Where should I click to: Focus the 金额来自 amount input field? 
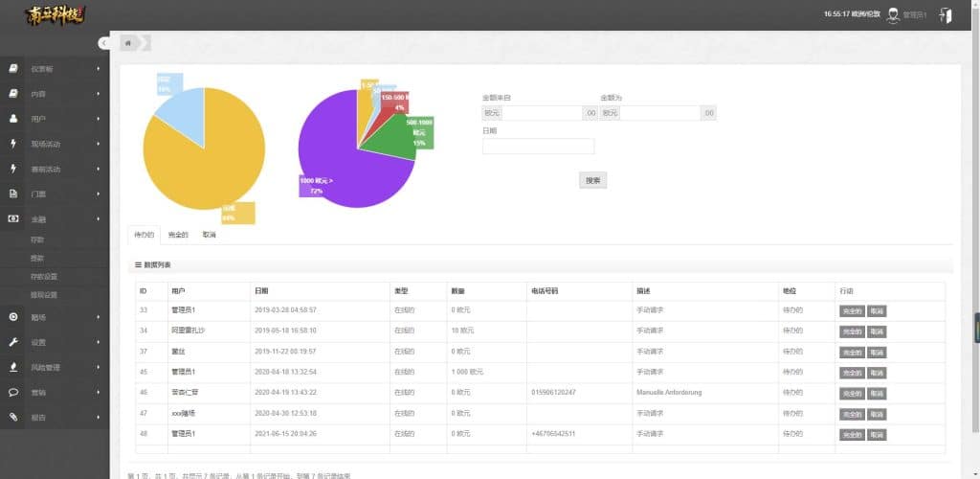click(543, 113)
